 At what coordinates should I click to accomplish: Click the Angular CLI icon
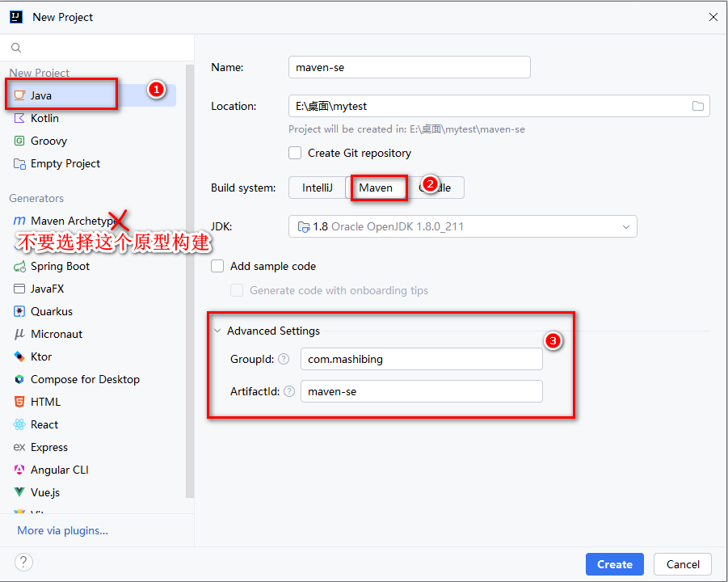pyautogui.click(x=19, y=470)
